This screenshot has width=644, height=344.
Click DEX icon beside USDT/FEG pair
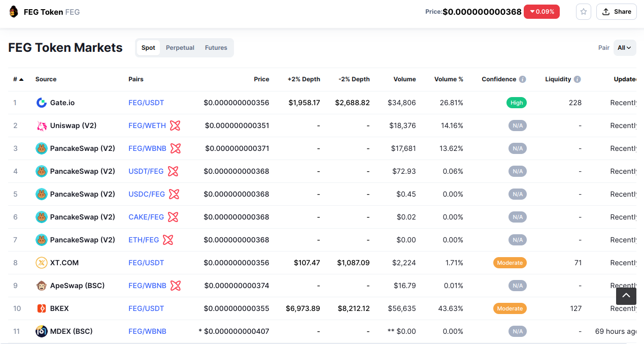coord(173,171)
